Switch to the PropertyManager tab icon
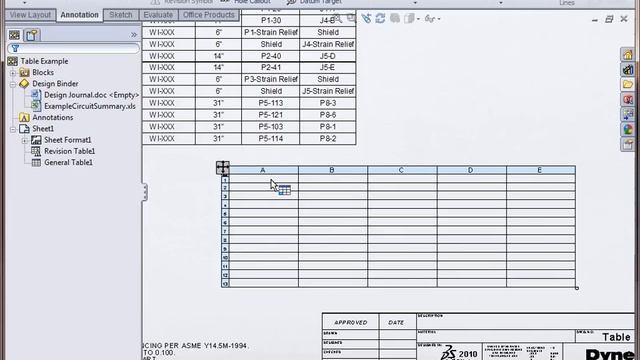The width and height of the screenshot is (640, 360). (31, 35)
